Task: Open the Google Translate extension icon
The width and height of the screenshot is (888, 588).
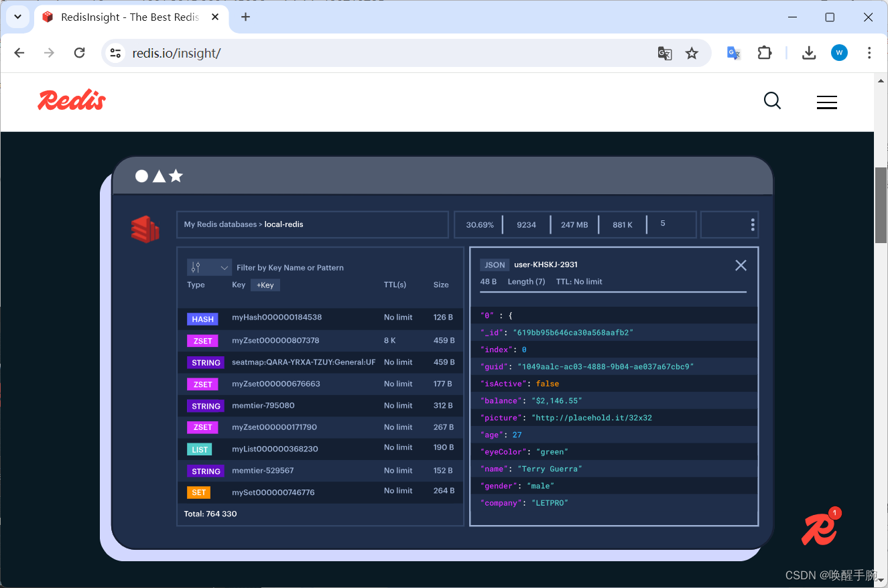Action: (x=734, y=53)
